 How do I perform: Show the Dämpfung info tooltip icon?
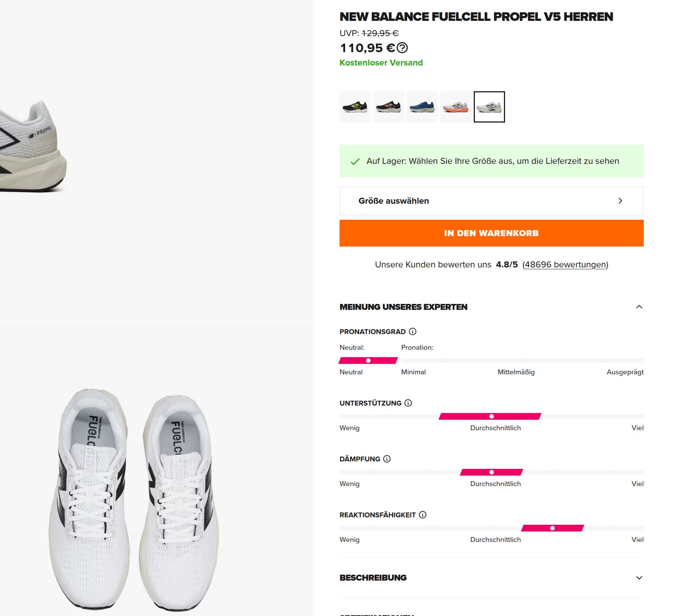click(x=387, y=459)
